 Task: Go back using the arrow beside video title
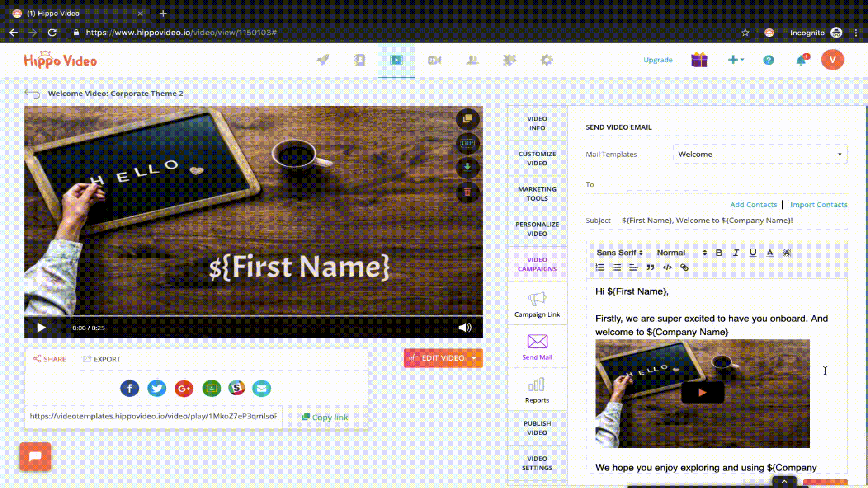tap(32, 94)
